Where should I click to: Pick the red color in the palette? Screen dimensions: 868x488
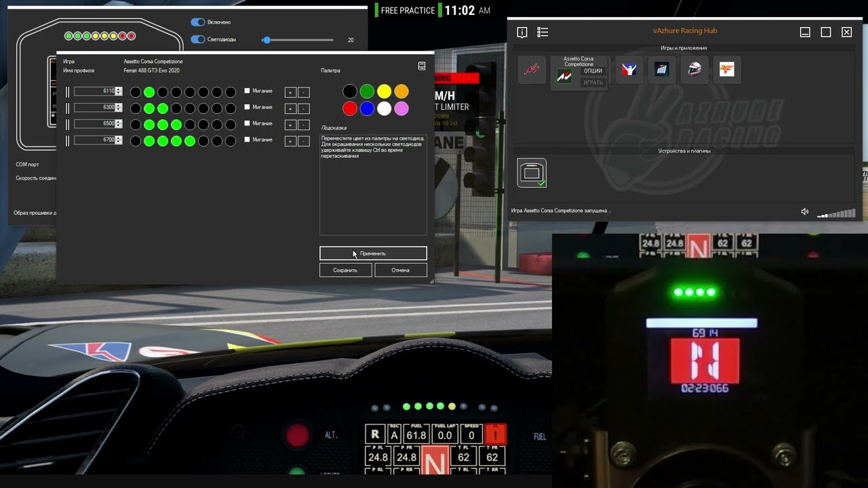(x=349, y=108)
